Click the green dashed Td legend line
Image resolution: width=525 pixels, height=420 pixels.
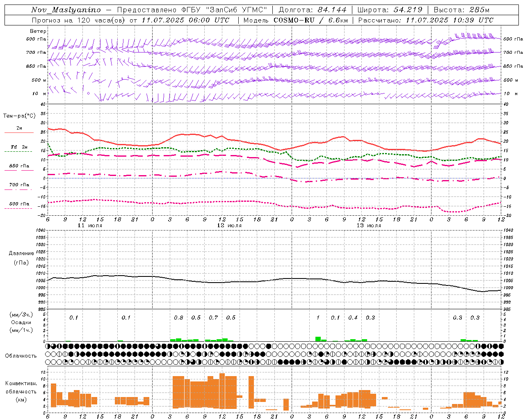[19, 152]
